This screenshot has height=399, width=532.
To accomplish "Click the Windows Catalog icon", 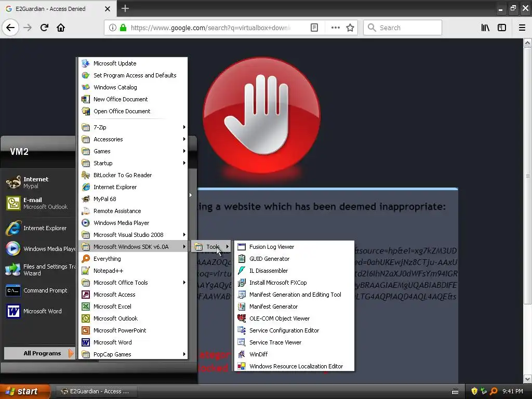I will point(86,87).
